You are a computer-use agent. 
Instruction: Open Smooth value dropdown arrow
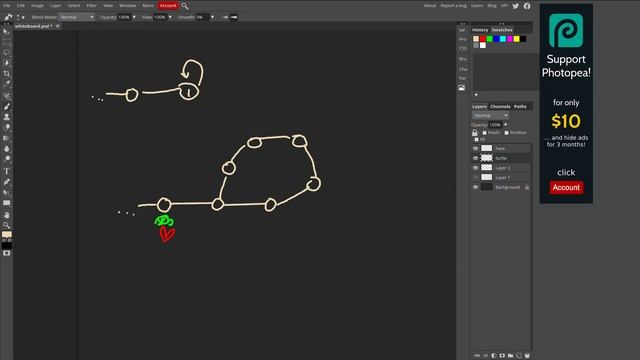click(x=212, y=17)
